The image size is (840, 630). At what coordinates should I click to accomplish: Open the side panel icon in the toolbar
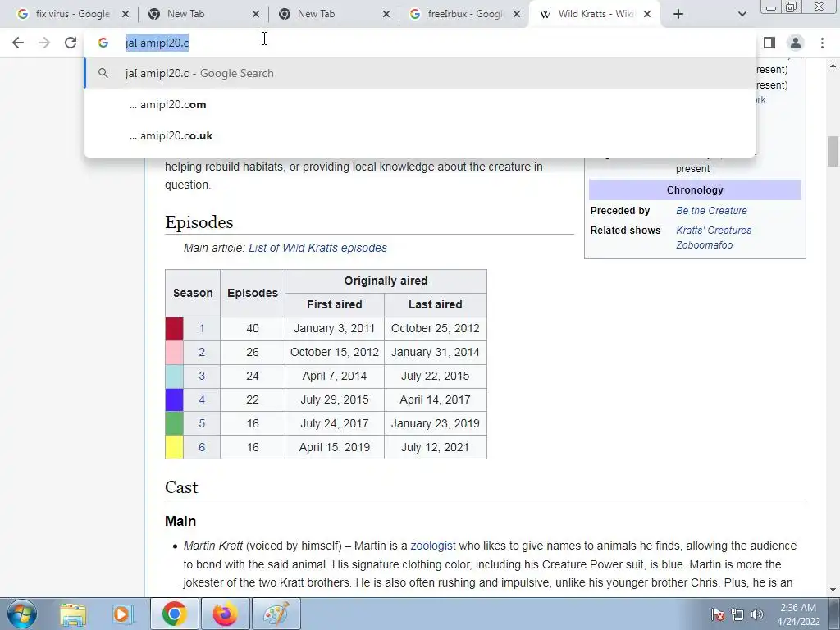point(769,43)
